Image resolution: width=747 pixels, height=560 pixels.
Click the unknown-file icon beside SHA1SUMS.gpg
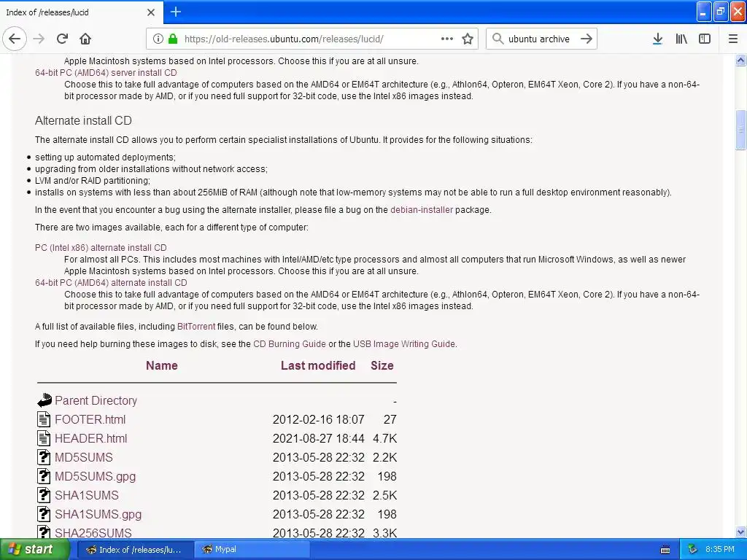(43, 514)
